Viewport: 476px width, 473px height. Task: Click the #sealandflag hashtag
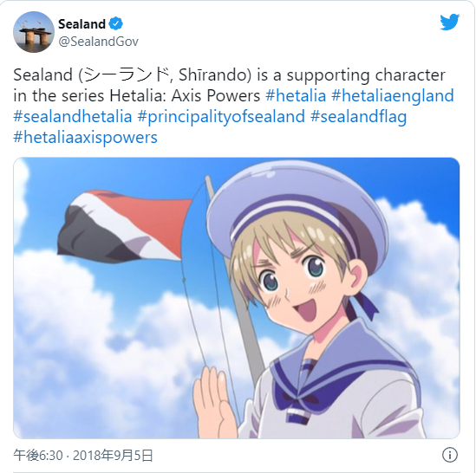click(x=359, y=117)
